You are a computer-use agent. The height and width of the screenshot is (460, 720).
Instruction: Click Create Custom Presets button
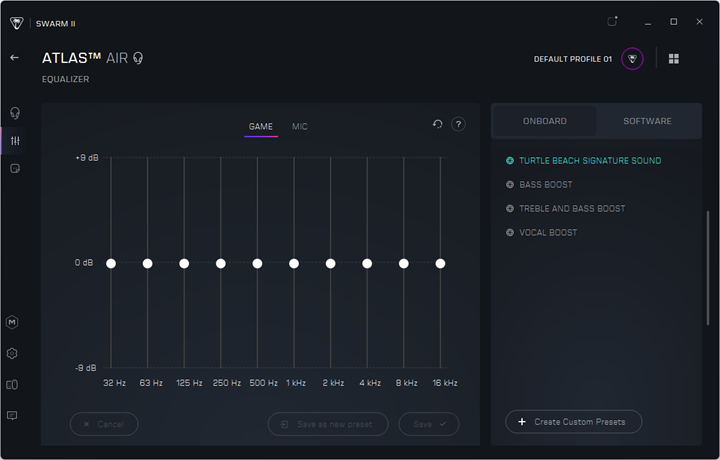click(574, 422)
